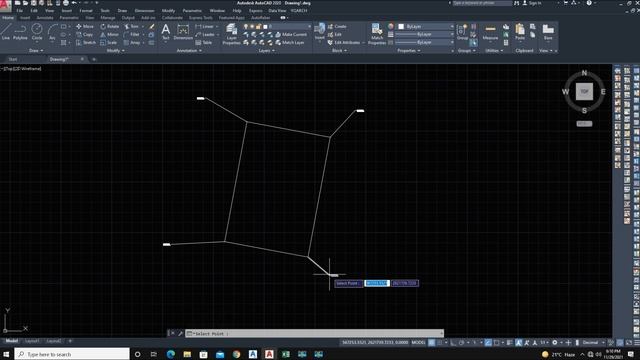
Task: Click Edit Attributes button
Action: click(x=344, y=42)
